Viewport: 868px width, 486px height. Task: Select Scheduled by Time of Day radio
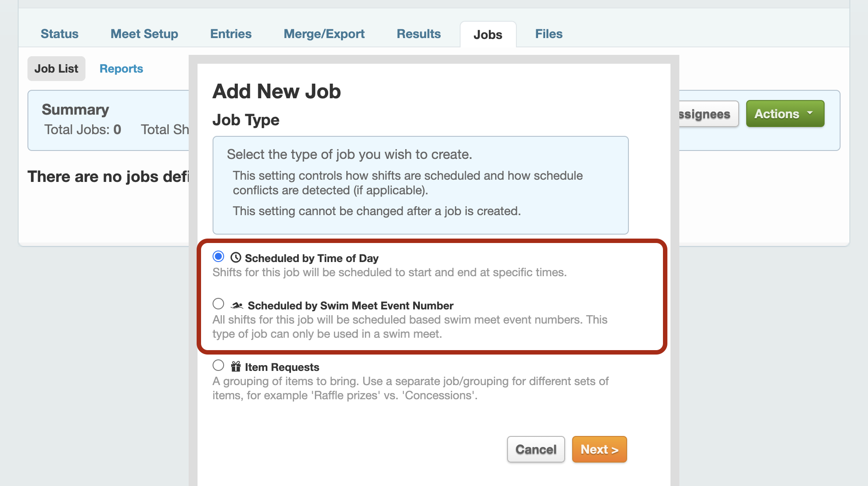click(218, 257)
